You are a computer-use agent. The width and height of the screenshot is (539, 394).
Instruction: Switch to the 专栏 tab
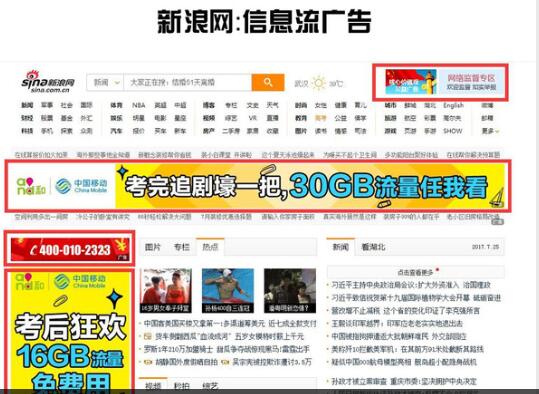[182, 247]
